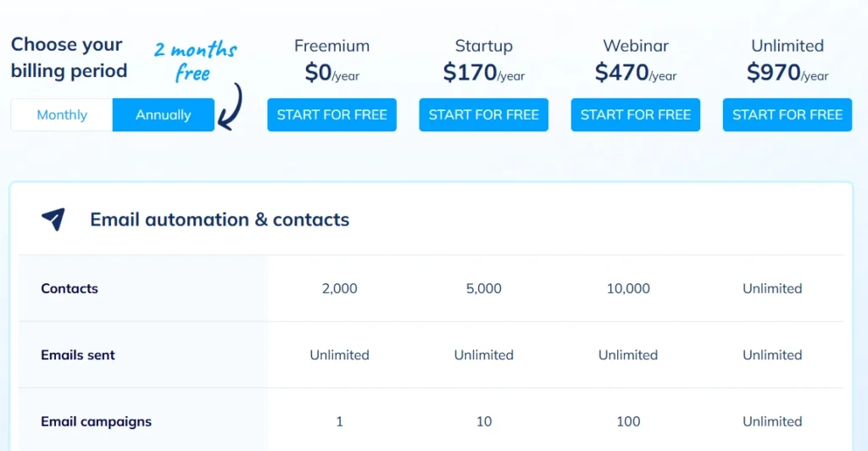Screen dimensions: 868x451
Task: Switch billing period to Monthly
Action: point(61,115)
